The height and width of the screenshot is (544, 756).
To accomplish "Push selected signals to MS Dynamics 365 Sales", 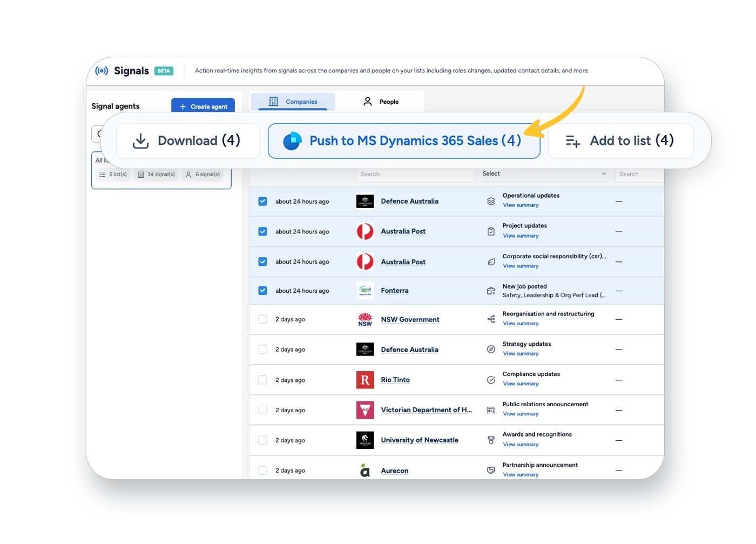I will click(x=404, y=141).
